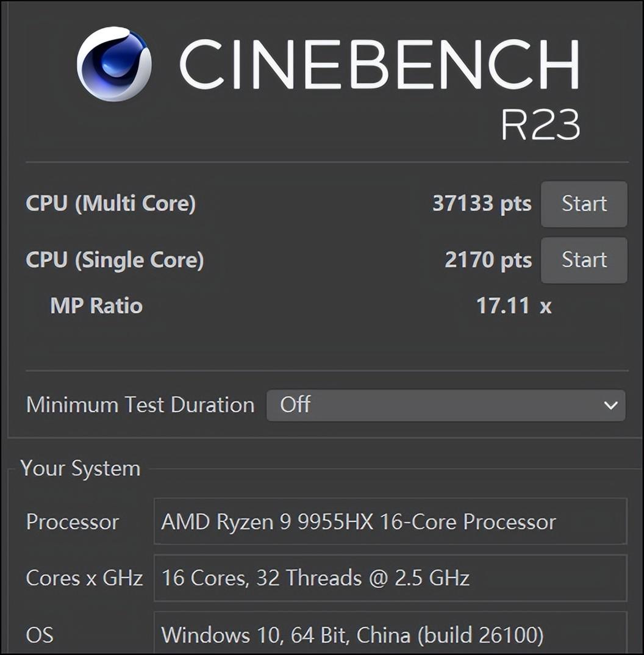Click the Cinebench sphere logo
The height and width of the screenshot is (655, 644).
pyautogui.click(x=114, y=64)
